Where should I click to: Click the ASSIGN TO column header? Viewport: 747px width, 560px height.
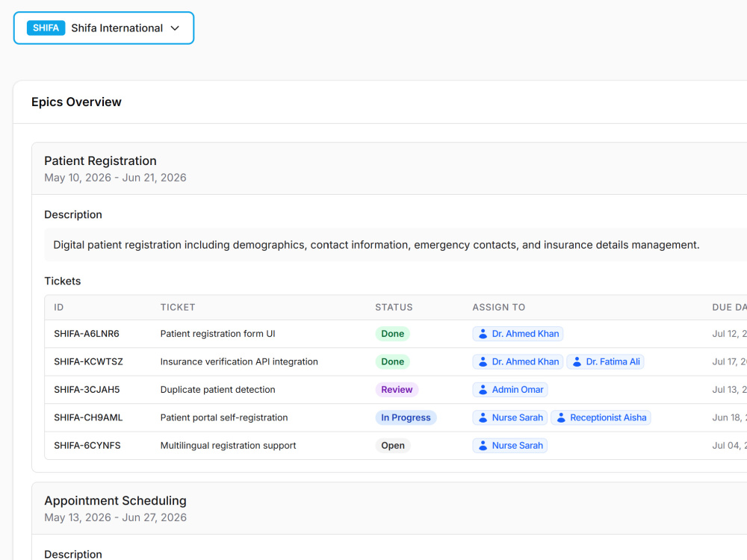(x=498, y=308)
